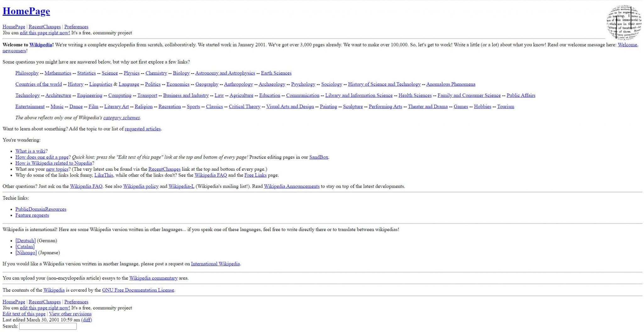The image size is (644, 332).
Task: Click the Wikipedia globe logo image
Action: (x=624, y=22)
